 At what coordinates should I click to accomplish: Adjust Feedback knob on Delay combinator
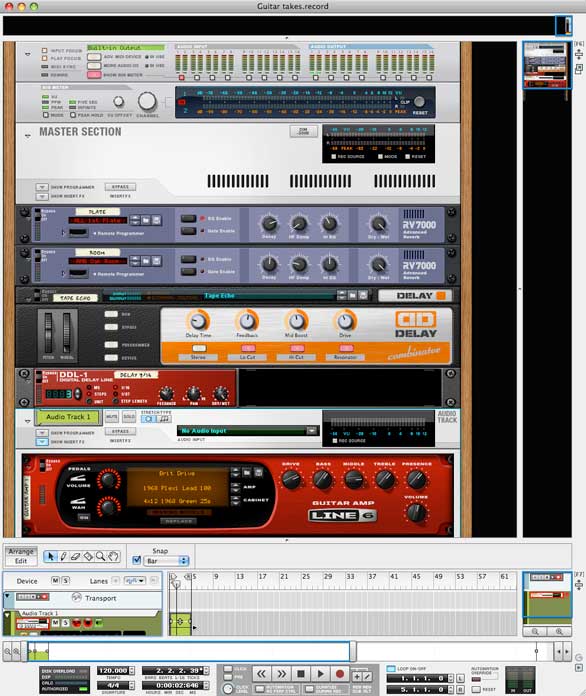(247, 320)
